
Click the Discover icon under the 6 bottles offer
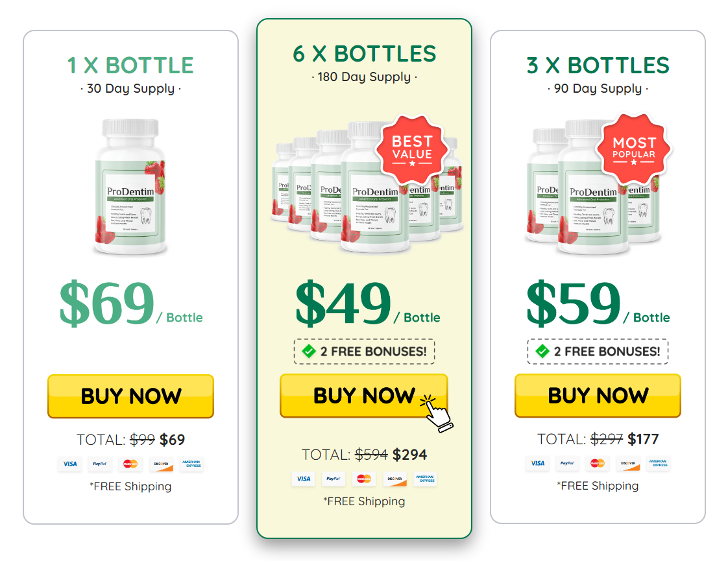[x=394, y=479]
